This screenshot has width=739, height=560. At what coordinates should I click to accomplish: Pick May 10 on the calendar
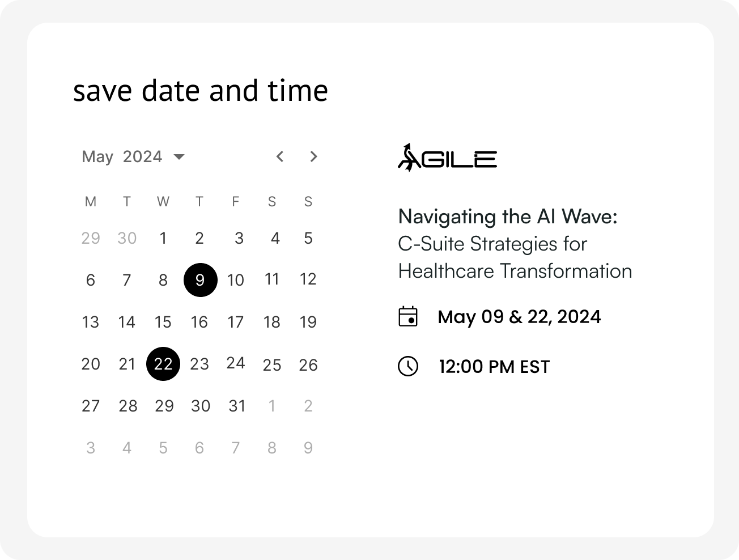(x=236, y=280)
